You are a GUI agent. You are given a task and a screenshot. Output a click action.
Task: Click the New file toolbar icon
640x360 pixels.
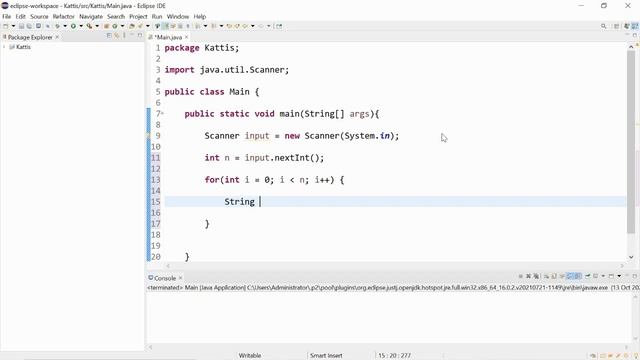point(5,26)
